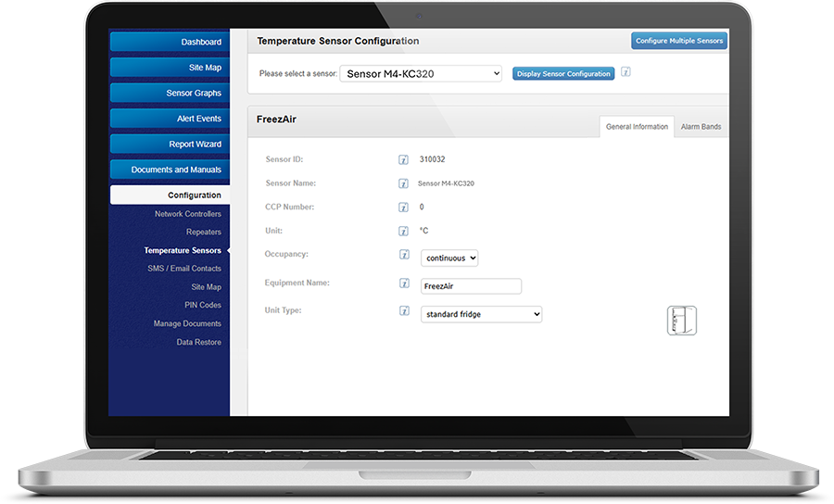Image resolution: width=834 pixels, height=504 pixels.
Task: Open help icon next to Display Sensor Configuration
Action: [x=625, y=71]
